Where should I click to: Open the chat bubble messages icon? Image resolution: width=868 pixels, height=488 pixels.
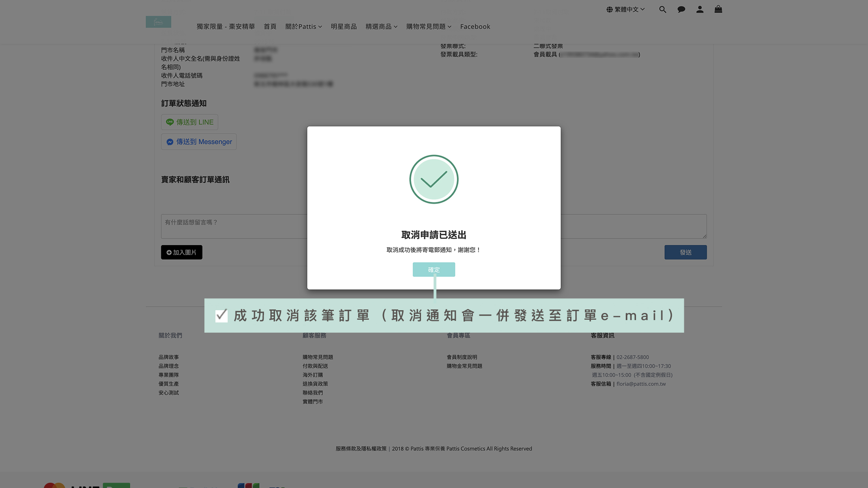point(681,9)
